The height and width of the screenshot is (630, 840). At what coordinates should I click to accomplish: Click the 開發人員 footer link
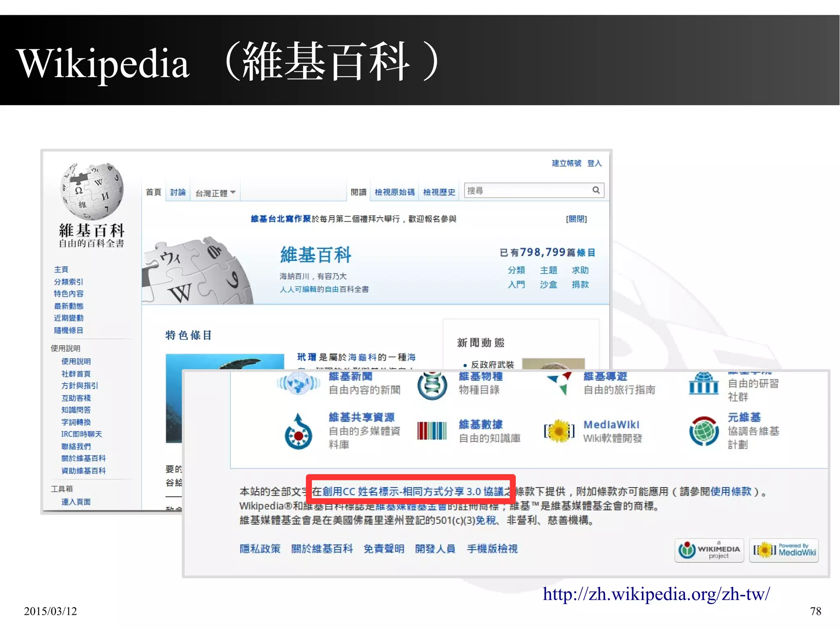point(435,549)
